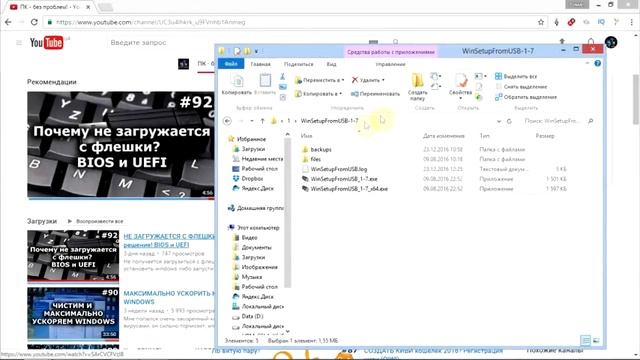Open video link МАКСИМАЛЬНО УСКОРИТЬ WINDOWS
This screenshot has height=360, width=640.
click(169, 298)
